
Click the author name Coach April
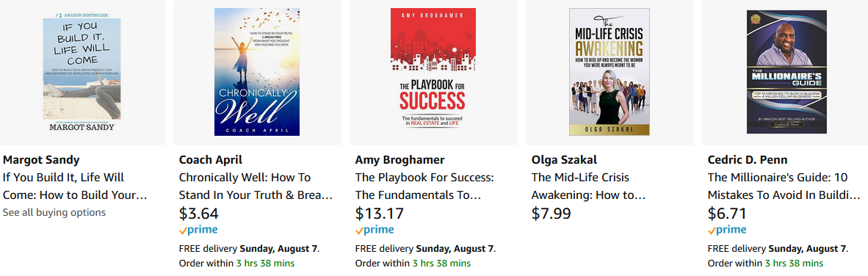point(210,161)
